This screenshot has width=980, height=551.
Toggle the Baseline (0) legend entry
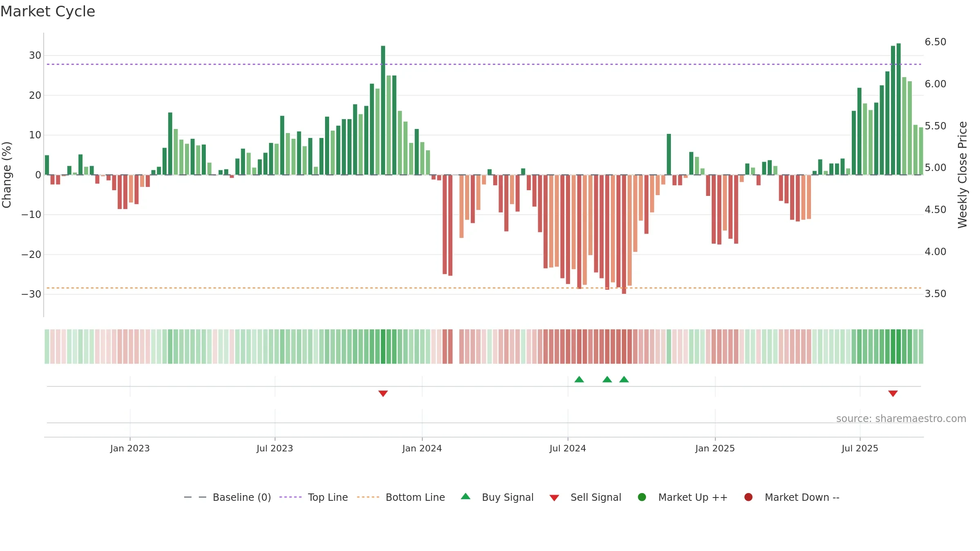point(242,497)
